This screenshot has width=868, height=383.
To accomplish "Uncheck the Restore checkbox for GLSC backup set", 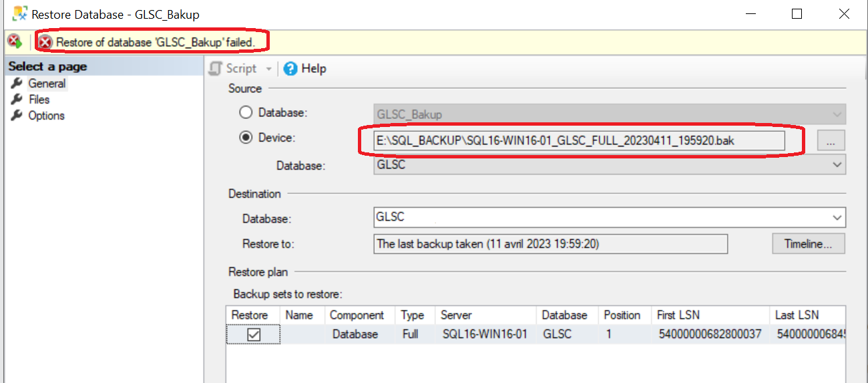I will [254, 334].
